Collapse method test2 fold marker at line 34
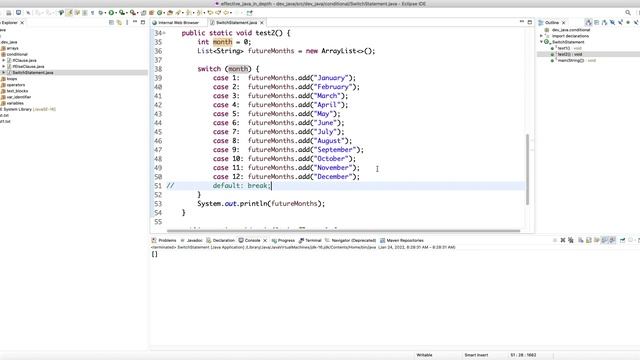The image size is (640, 360). [x=164, y=33]
